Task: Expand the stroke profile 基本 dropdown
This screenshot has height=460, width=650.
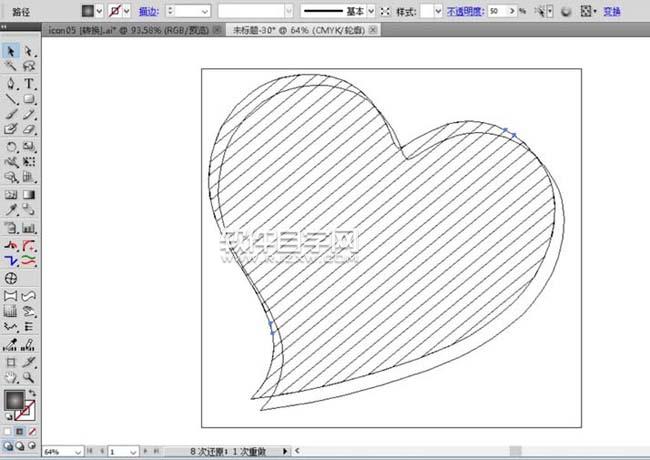Action: [371, 10]
